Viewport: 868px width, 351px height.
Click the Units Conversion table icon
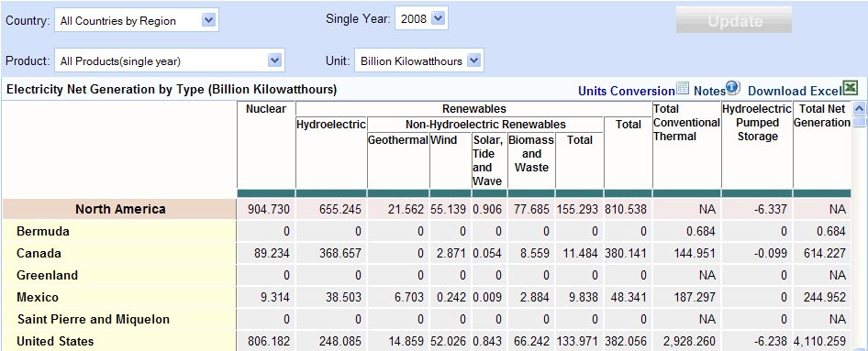(x=683, y=88)
